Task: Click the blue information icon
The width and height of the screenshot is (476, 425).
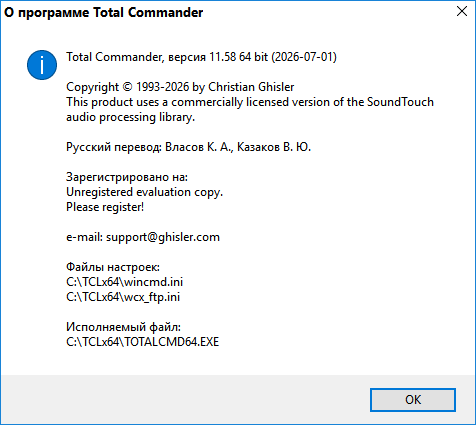Action: tap(42, 65)
